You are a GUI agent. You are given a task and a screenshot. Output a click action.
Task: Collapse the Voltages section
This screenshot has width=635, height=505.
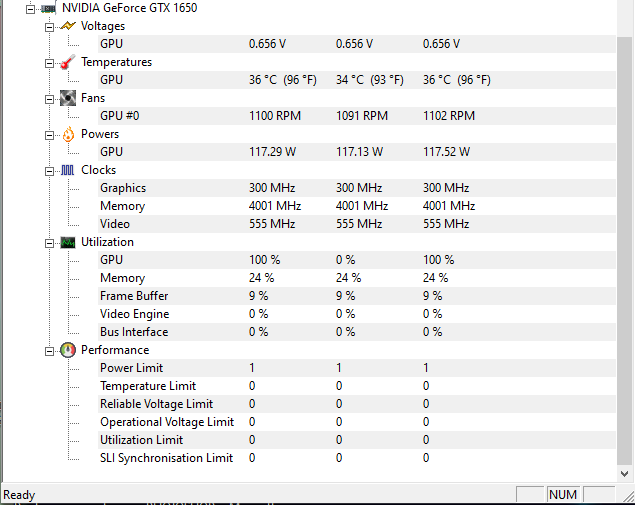[x=49, y=27]
